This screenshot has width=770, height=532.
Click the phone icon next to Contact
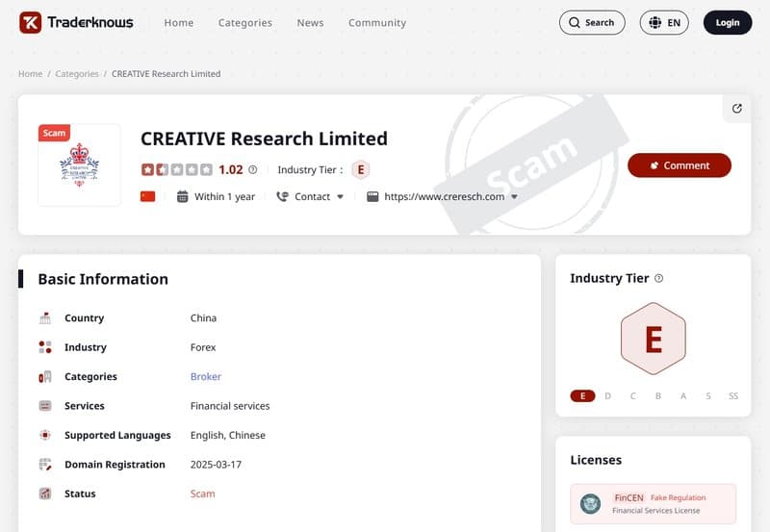coord(282,197)
